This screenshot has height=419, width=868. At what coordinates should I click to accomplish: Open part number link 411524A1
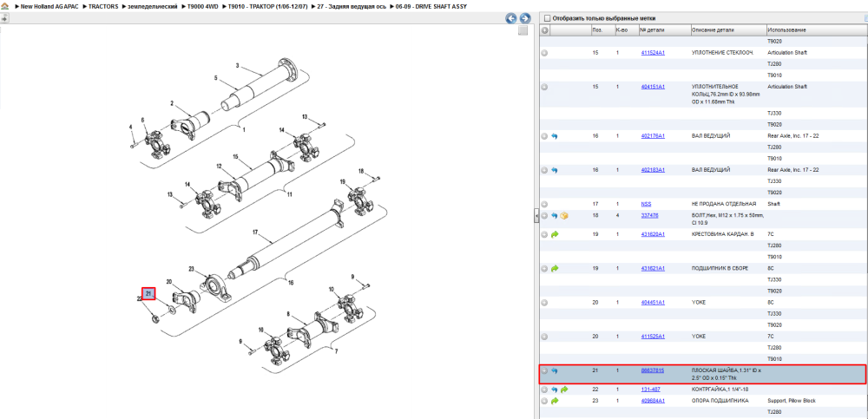click(x=653, y=53)
